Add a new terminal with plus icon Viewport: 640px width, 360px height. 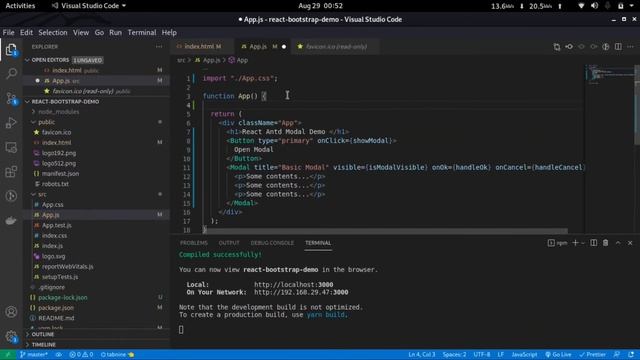point(575,243)
